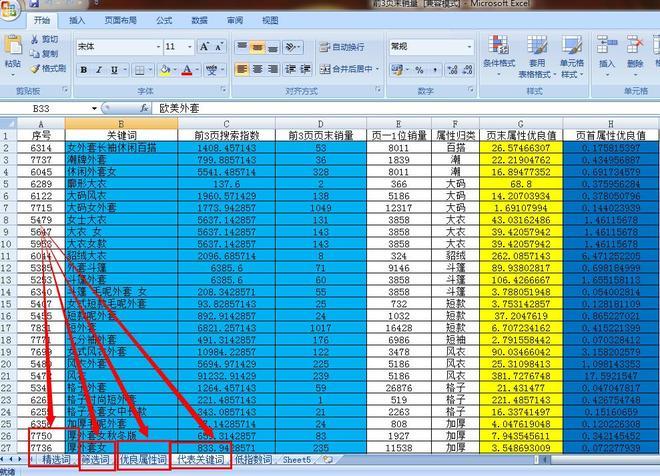The height and width of the screenshot is (476, 660).
Task: Apply comma style icon
Action: pos(434,70)
